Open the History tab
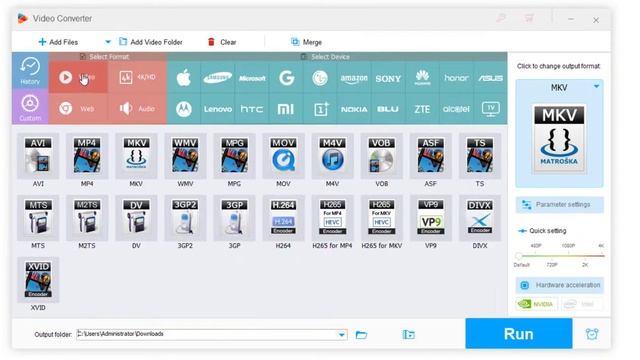This screenshot has height=360, width=640. [x=30, y=71]
